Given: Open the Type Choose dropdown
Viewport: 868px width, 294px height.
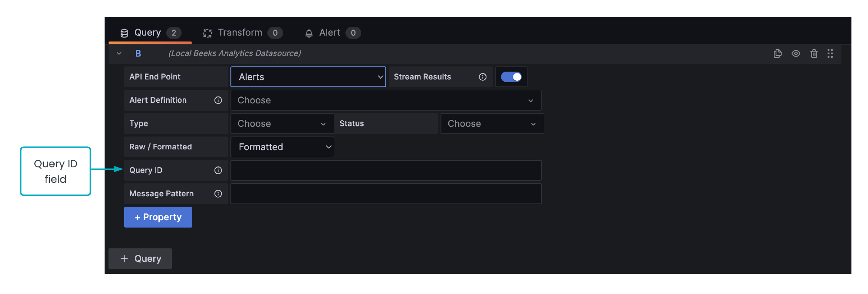Looking at the screenshot, I should click(x=282, y=124).
